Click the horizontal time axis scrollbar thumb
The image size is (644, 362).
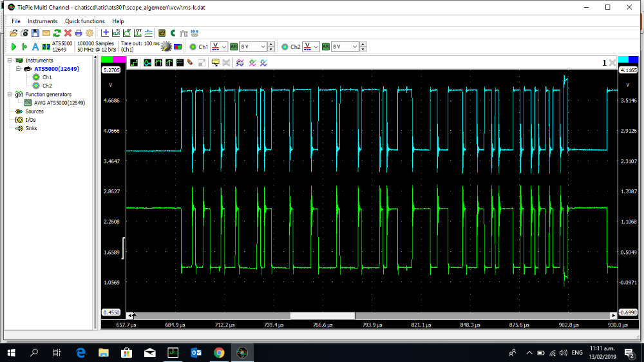(322, 316)
